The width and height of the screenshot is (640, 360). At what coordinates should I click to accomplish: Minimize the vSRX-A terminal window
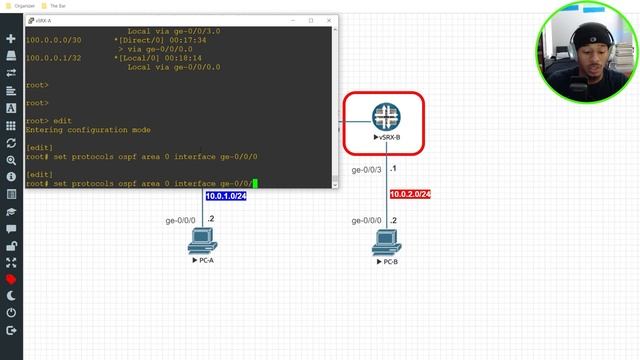[293, 20]
